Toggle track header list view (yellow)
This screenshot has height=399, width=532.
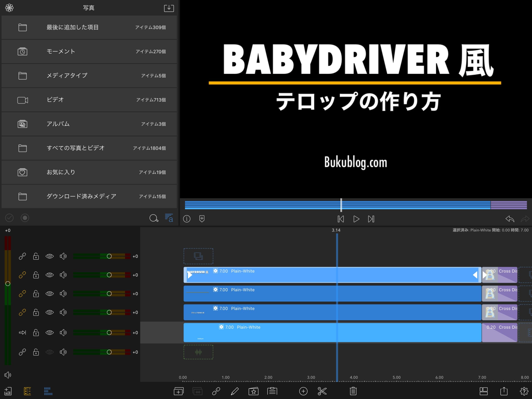pyautogui.click(x=27, y=391)
